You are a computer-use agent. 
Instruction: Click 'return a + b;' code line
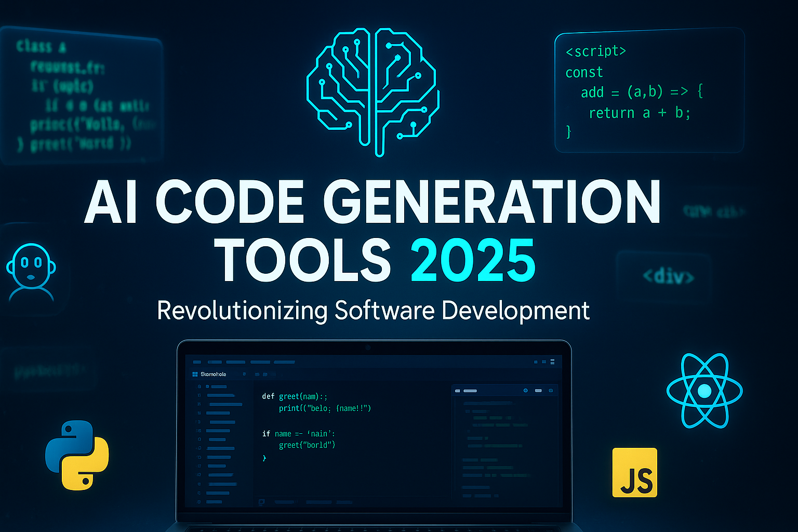click(640, 113)
